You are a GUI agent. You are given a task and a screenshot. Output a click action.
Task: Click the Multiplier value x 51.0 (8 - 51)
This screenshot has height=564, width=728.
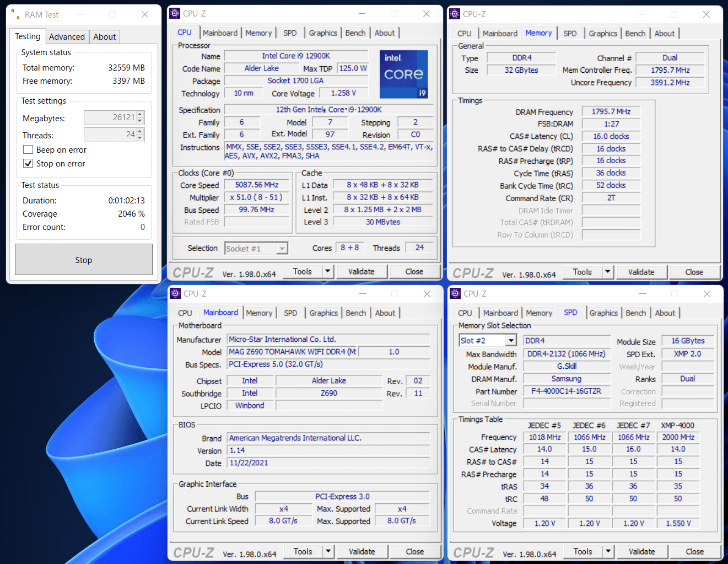click(x=256, y=197)
